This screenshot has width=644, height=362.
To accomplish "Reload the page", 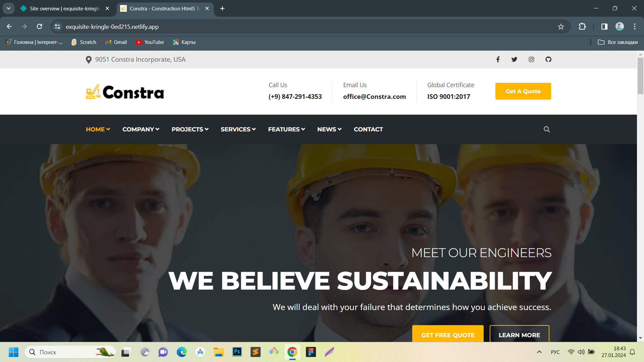I will click(x=39, y=26).
